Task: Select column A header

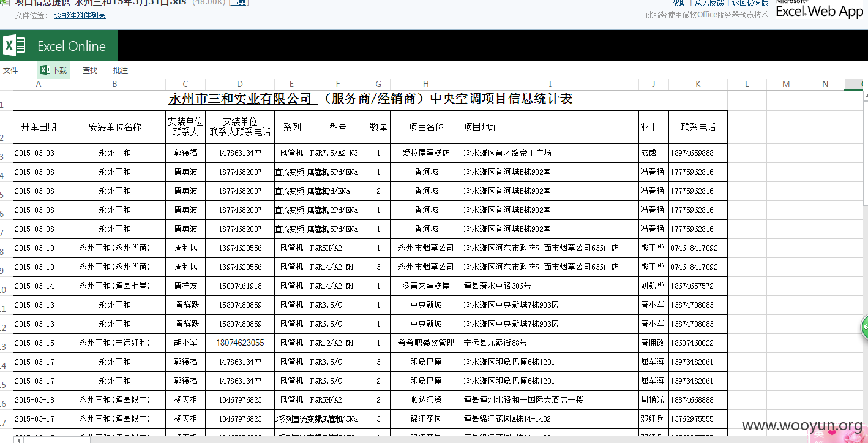Action: [x=39, y=84]
